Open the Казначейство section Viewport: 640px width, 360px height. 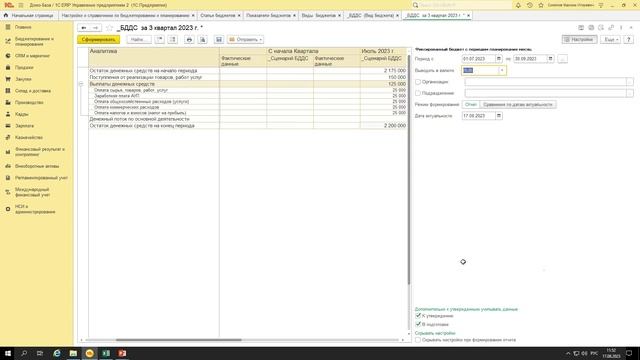point(29,138)
